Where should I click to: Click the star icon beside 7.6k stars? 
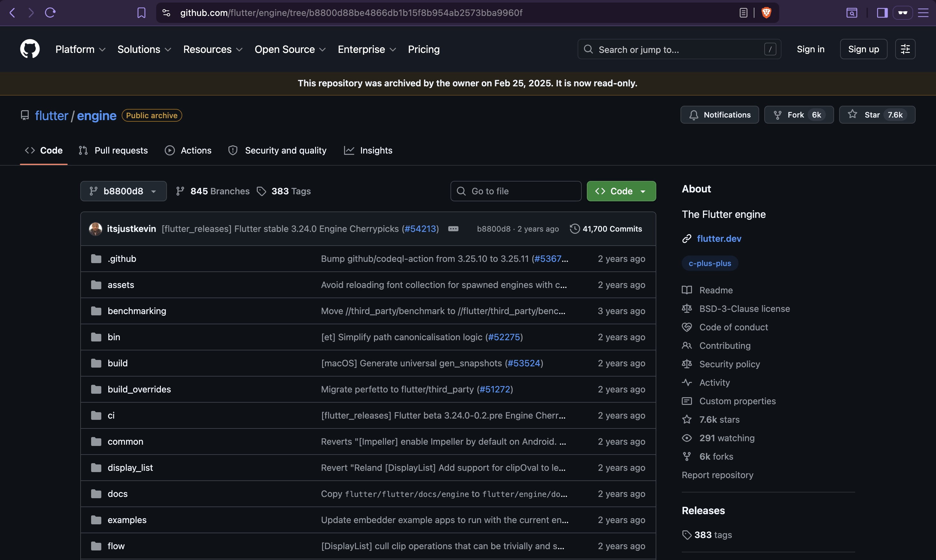687,420
